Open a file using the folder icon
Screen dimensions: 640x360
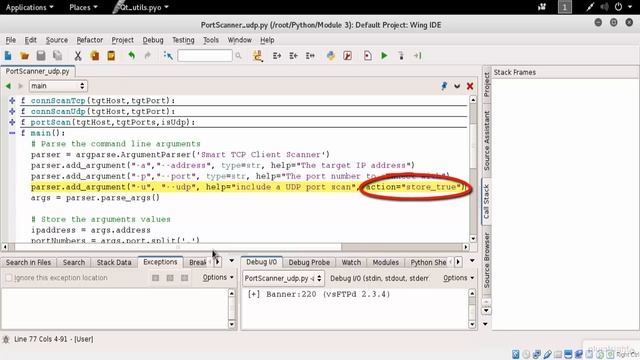(24, 56)
